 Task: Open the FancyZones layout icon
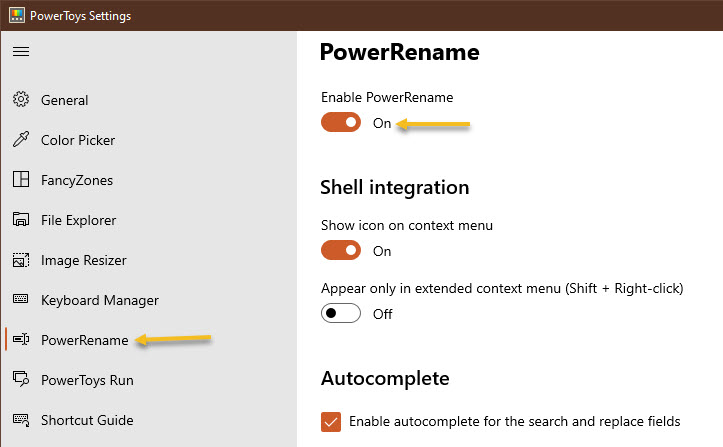(x=20, y=180)
